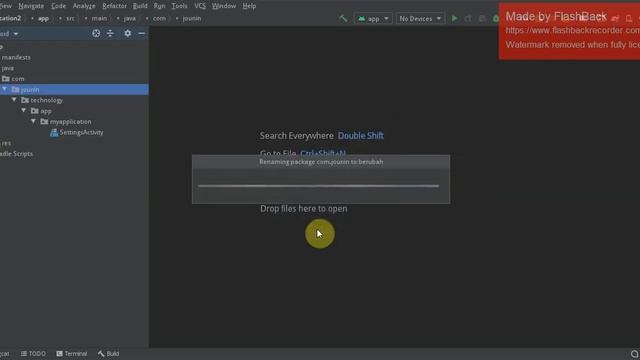Open the Refactor menu
The width and height of the screenshot is (640, 360).
click(x=114, y=6)
